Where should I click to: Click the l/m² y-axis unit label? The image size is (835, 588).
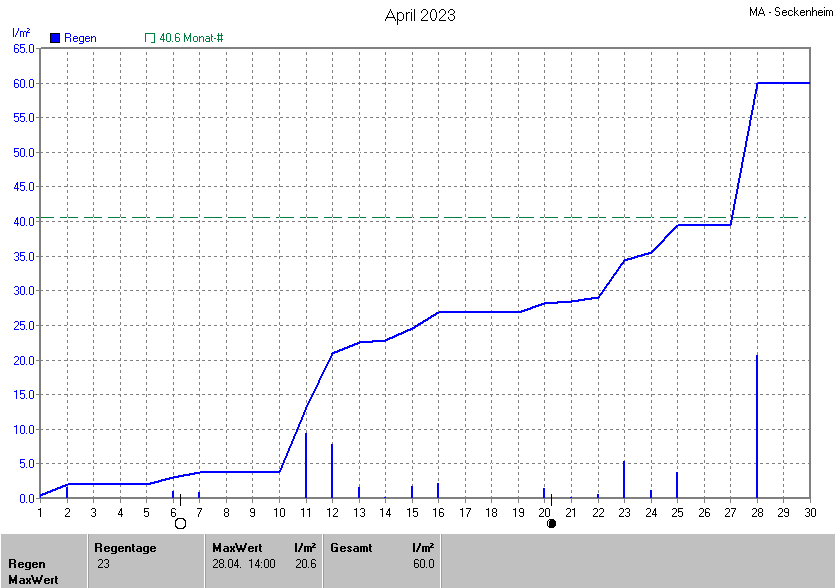click(20, 33)
